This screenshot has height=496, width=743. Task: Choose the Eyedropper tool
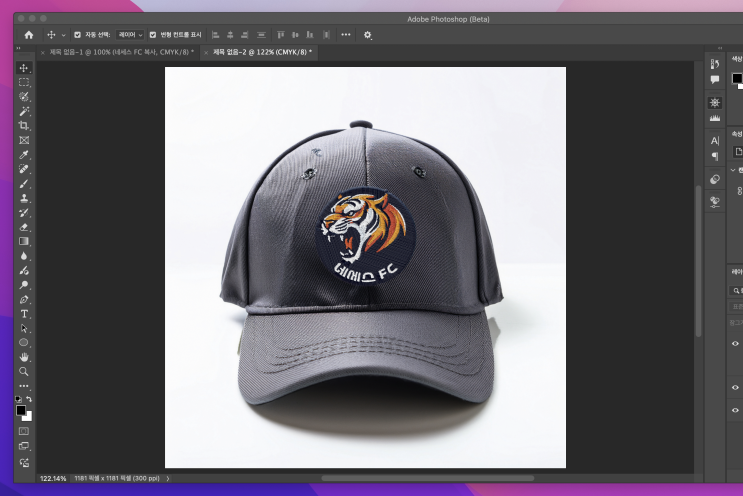coord(24,155)
